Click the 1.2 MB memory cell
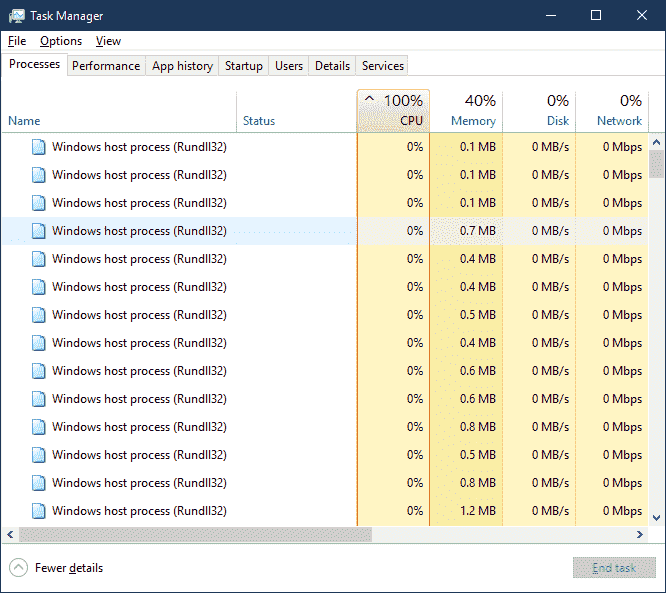 click(x=466, y=511)
